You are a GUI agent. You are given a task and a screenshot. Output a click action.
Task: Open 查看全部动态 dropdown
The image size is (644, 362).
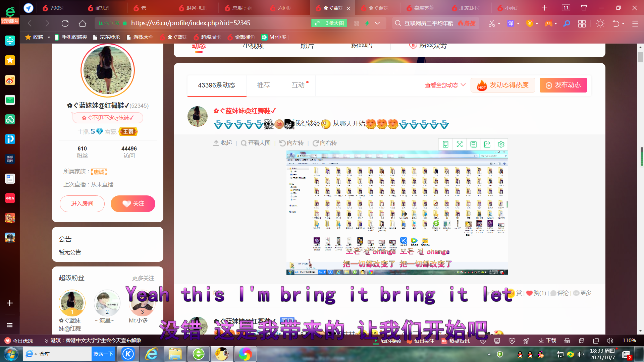tap(445, 85)
